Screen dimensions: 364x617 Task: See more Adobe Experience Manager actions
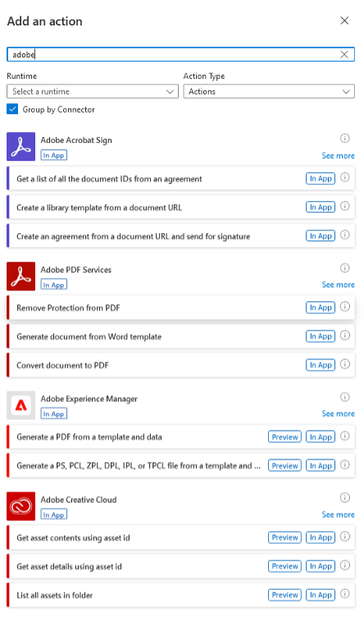[x=338, y=414]
